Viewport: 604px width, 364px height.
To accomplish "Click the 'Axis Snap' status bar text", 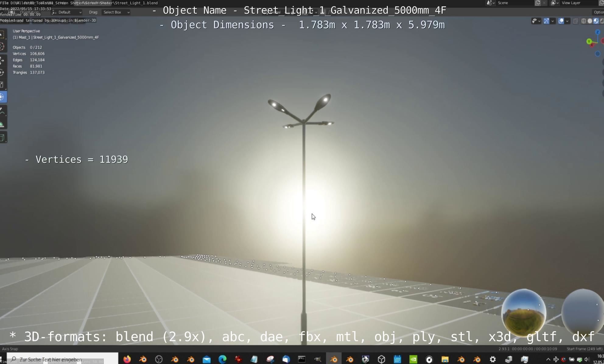I will pyautogui.click(x=10, y=349).
